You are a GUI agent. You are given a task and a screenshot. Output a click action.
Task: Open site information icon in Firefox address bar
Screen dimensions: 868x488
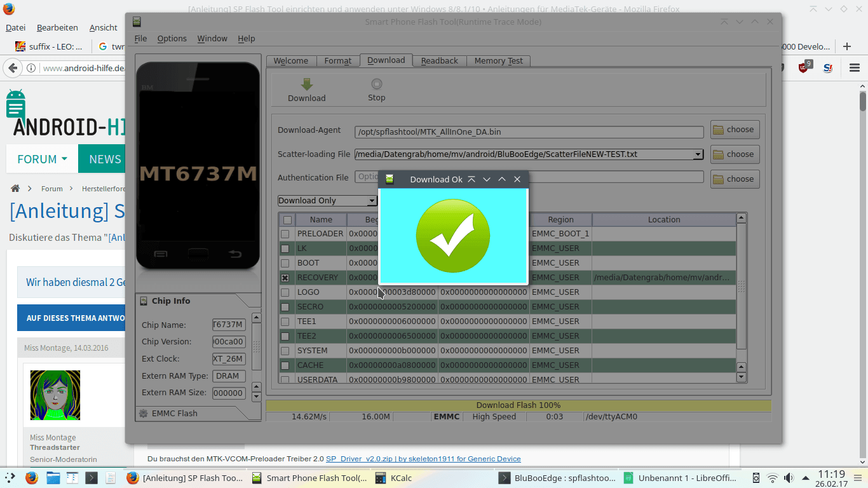[31, 69]
